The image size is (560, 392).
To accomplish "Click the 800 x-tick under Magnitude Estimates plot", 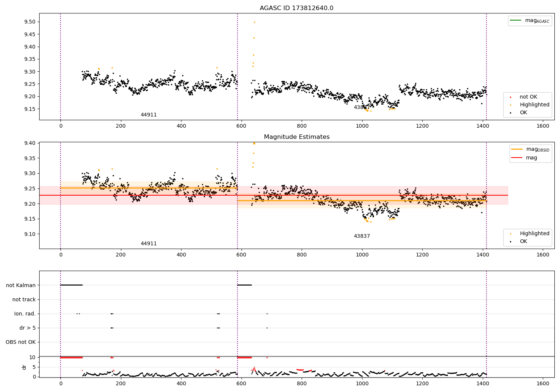I will tap(302, 255).
